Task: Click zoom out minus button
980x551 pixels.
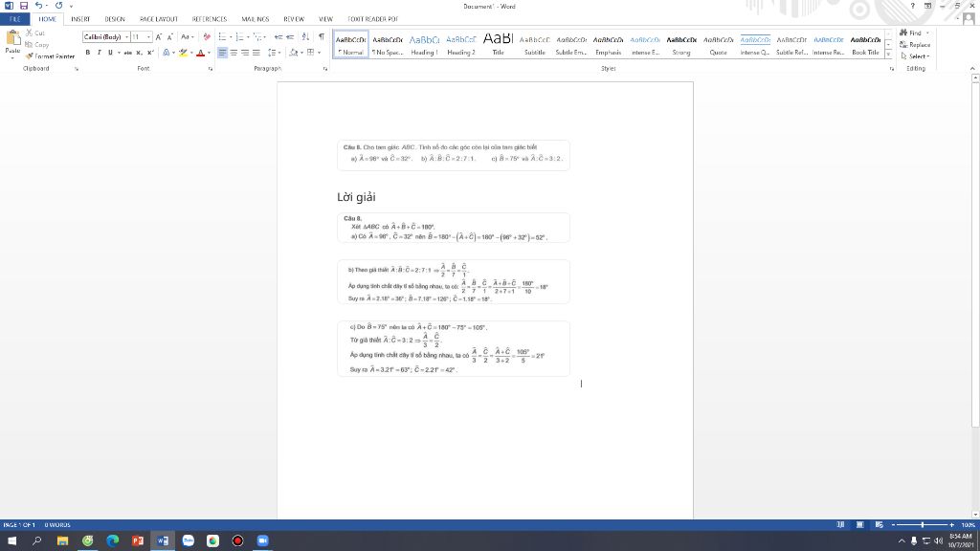Action: pyautogui.click(x=893, y=525)
